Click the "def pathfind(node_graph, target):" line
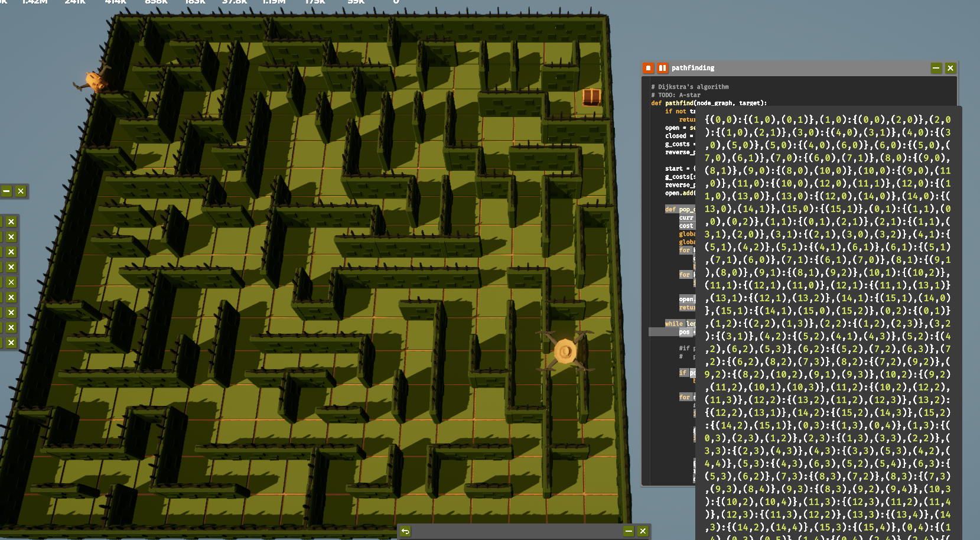Viewport: 980px width, 540px height. pyautogui.click(x=709, y=103)
